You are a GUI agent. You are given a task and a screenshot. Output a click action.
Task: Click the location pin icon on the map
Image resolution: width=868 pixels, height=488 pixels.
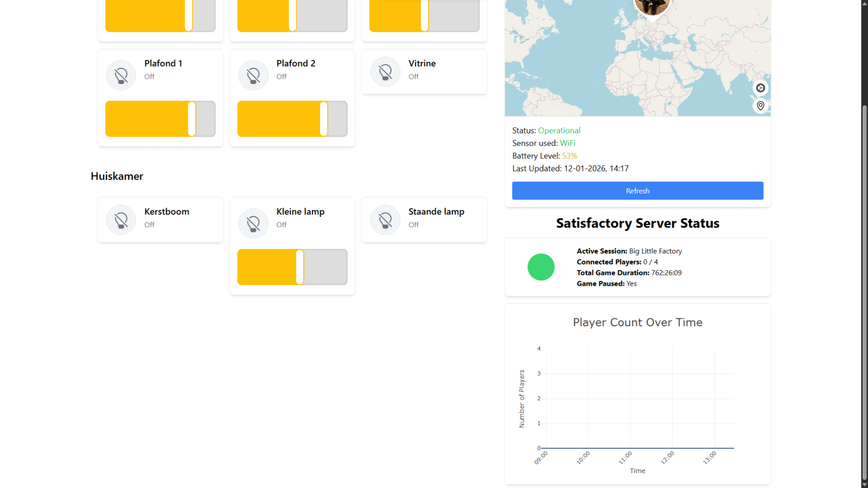761,106
